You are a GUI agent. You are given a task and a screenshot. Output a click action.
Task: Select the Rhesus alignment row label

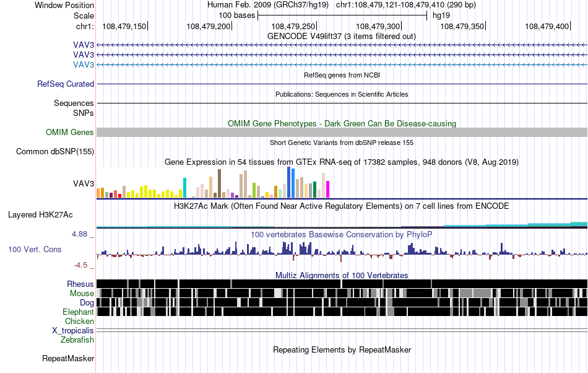80,284
